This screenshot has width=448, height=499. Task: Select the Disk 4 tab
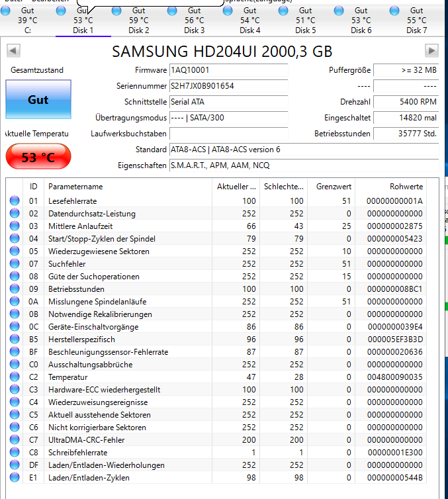(x=249, y=21)
